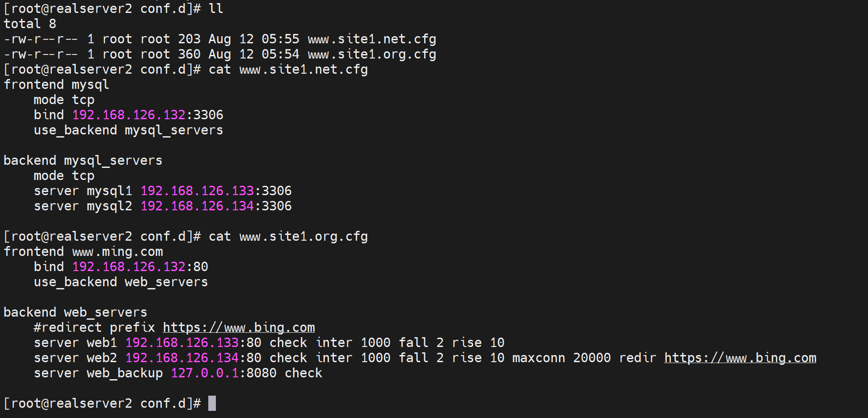
Task: Click the "cat www.site1.net.cfg" command
Action: point(288,70)
